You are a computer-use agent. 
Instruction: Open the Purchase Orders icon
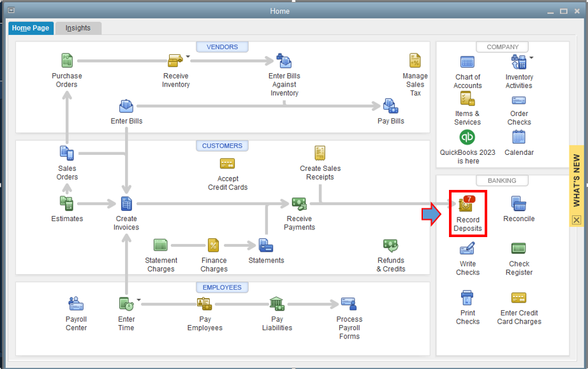pos(67,61)
